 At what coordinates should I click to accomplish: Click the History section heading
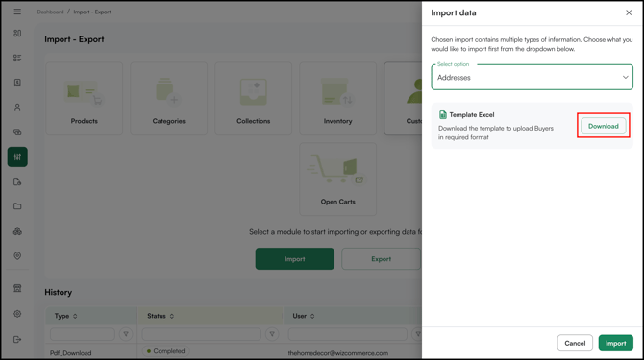(x=59, y=293)
